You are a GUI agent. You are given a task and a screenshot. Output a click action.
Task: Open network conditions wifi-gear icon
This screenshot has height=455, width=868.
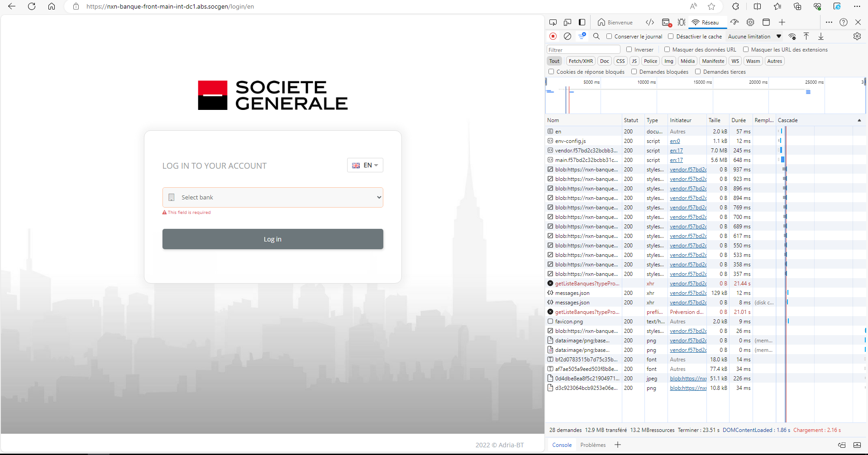(792, 37)
